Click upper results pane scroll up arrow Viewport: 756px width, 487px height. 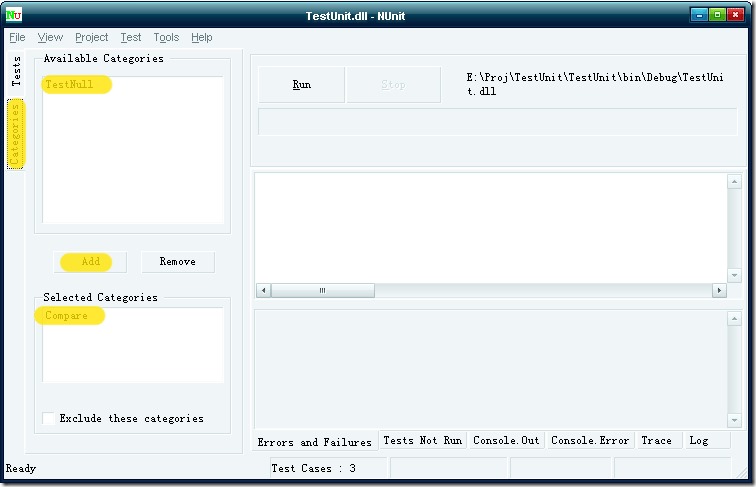[734, 182]
